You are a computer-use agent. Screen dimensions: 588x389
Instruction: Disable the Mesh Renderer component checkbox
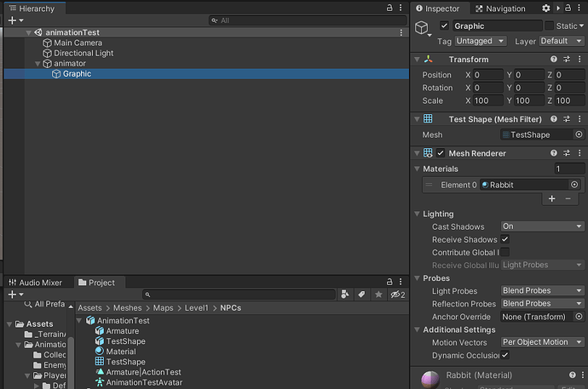click(x=441, y=153)
